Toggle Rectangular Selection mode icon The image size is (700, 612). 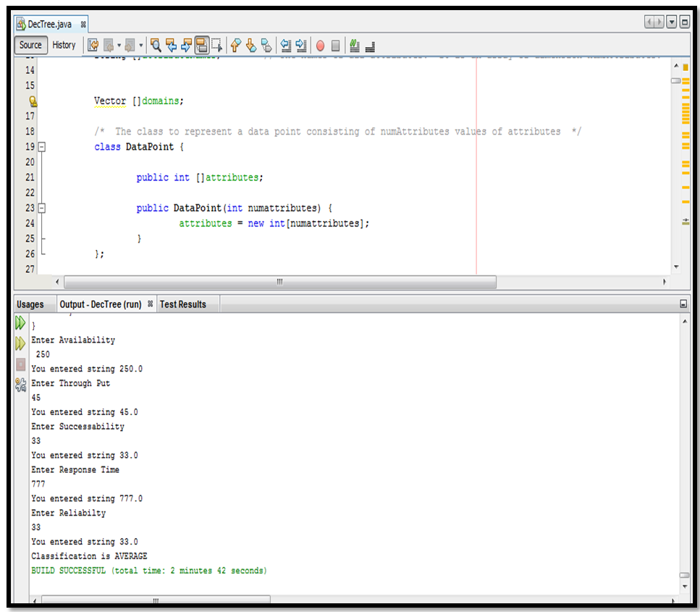[x=216, y=45]
